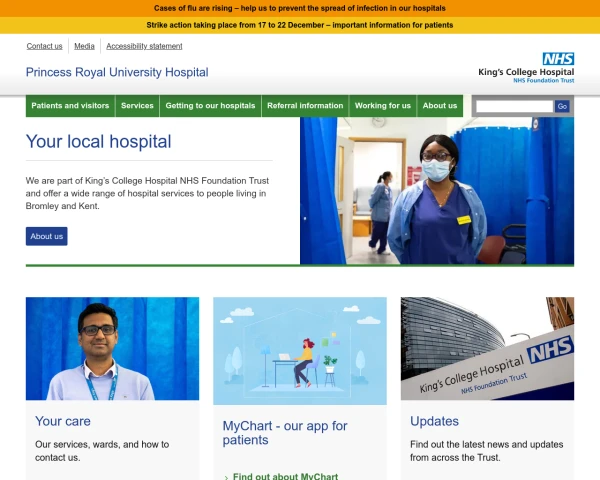Open the Services menu

(137, 106)
